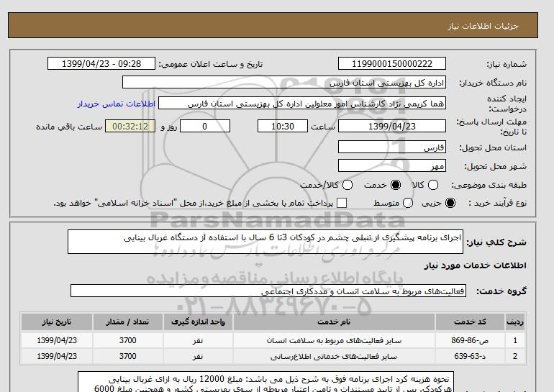Image resolution: width=554 pixels, height=392 pixels.
Task: Click the remaining time field 00:32:12
Action: click(x=130, y=126)
